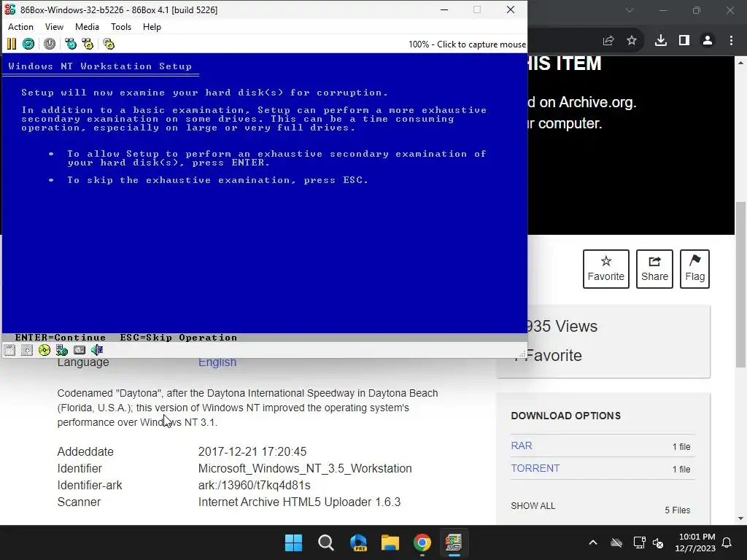Open Chrome three-dot menu
Image resolution: width=747 pixels, height=560 pixels.
click(731, 41)
